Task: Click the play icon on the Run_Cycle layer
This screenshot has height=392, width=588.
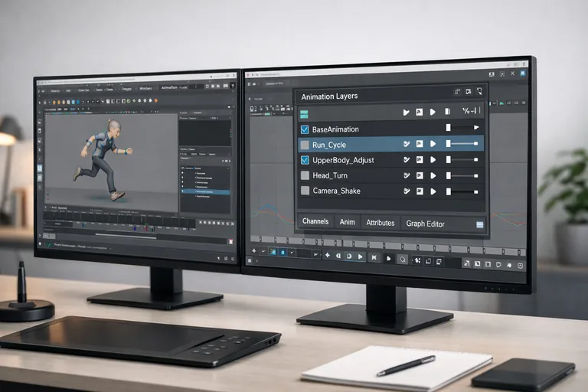Action: pyautogui.click(x=433, y=144)
